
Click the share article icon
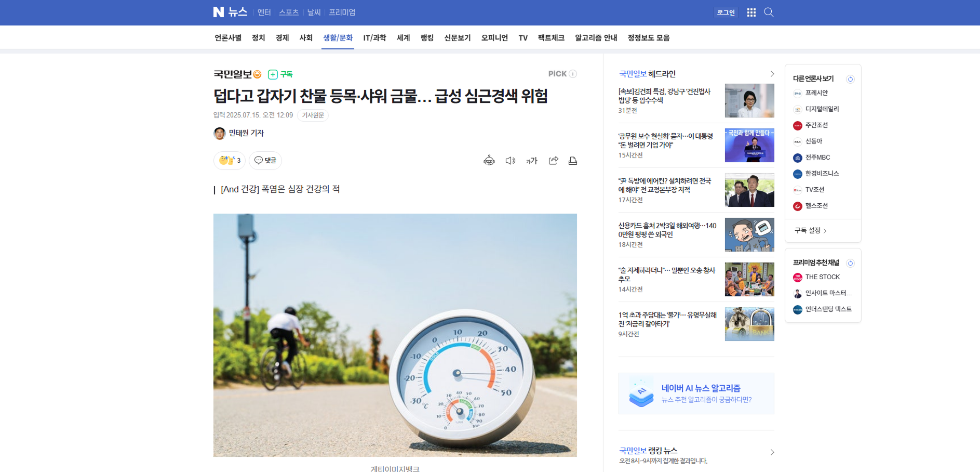pos(553,161)
